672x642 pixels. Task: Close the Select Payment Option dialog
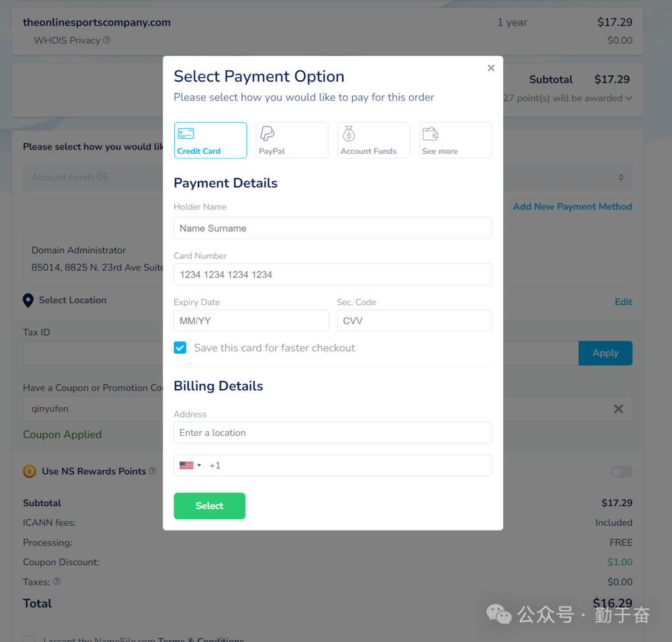491,68
